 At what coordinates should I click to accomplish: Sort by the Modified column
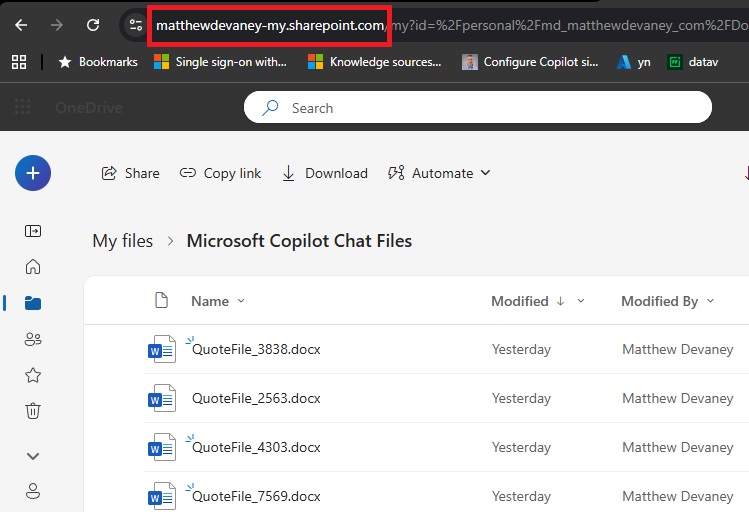click(x=520, y=301)
